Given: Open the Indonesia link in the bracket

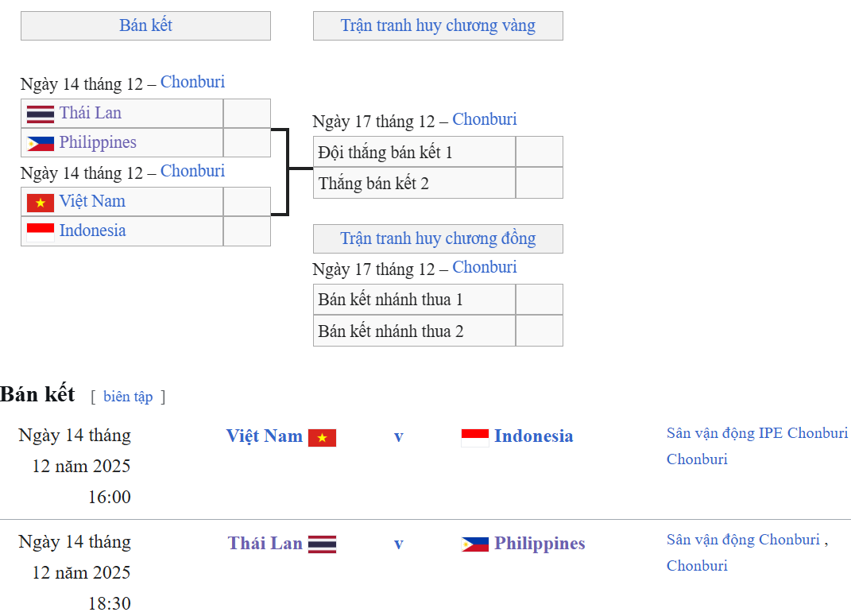Looking at the screenshot, I should point(92,231).
